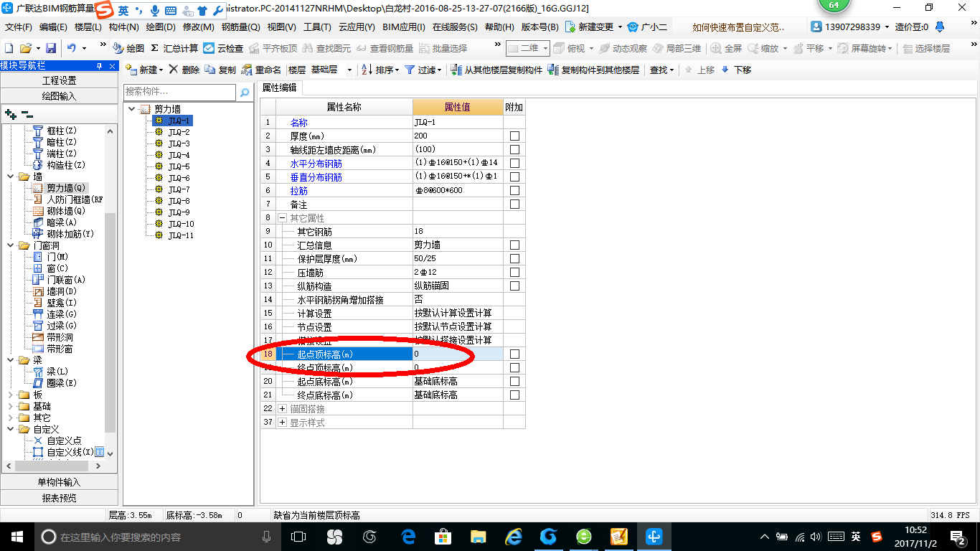Viewport: 980px width, 551px height.
Task: Click 下移 move down arrow
Action: coord(736,70)
